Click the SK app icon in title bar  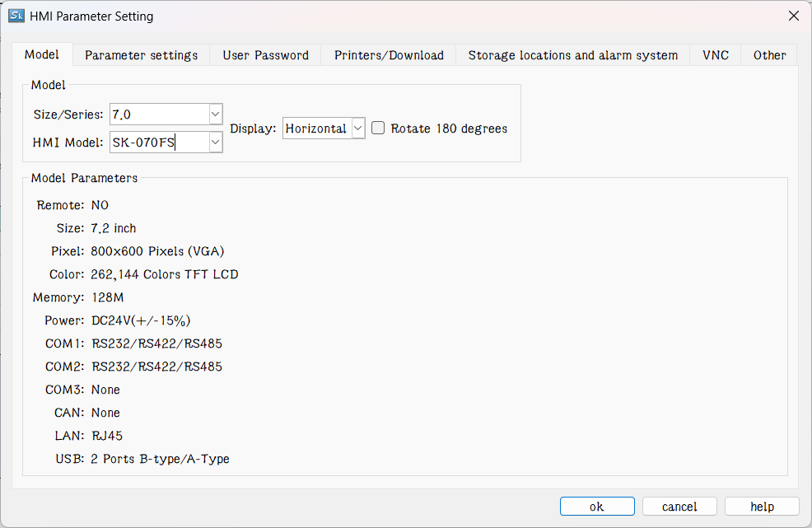(x=16, y=16)
